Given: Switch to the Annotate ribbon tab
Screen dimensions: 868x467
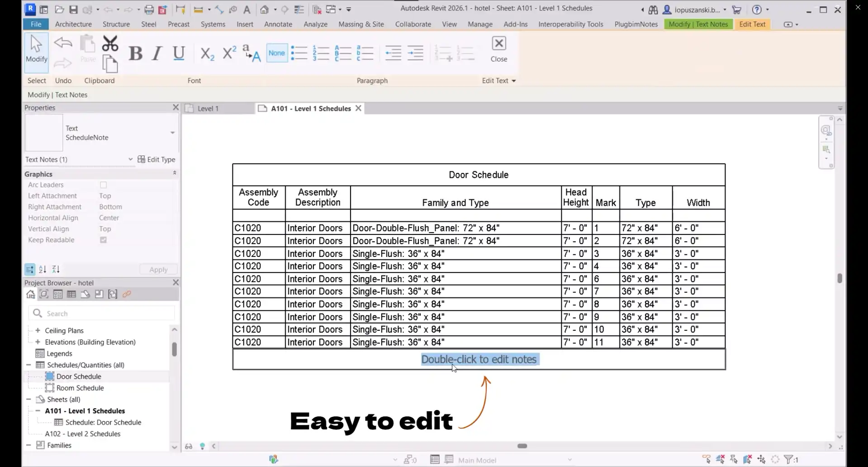Looking at the screenshot, I should 278,24.
